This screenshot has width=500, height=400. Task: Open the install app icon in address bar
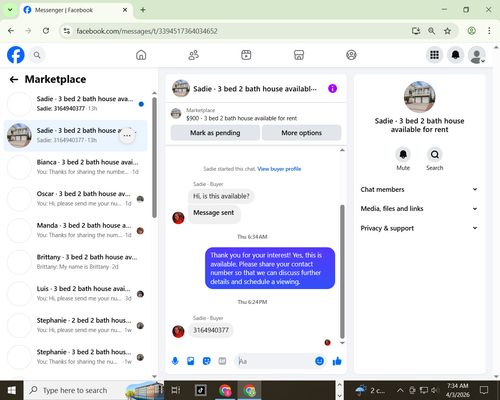[416, 31]
